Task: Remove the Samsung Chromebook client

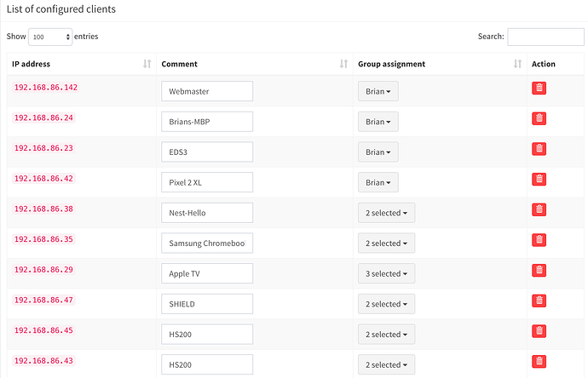Action: 539,240
